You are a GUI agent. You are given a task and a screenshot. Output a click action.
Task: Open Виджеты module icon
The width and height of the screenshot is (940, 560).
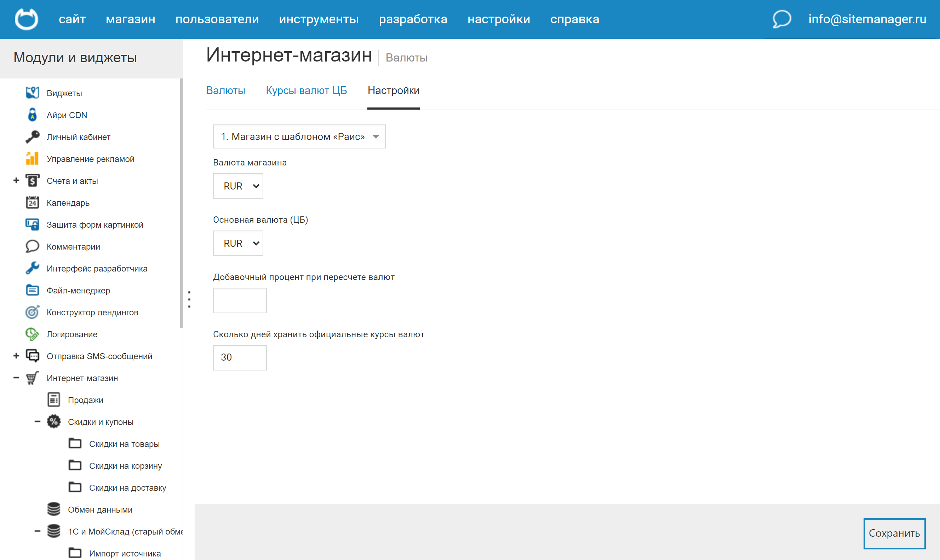[32, 93]
